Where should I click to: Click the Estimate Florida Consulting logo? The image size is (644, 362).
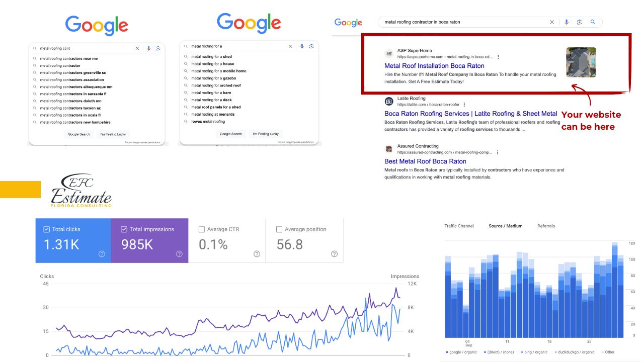coord(81,191)
